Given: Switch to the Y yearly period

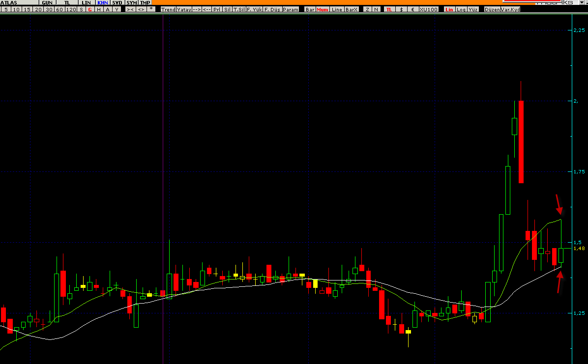Looking at the screenshot, I should [x=117, y=9].
